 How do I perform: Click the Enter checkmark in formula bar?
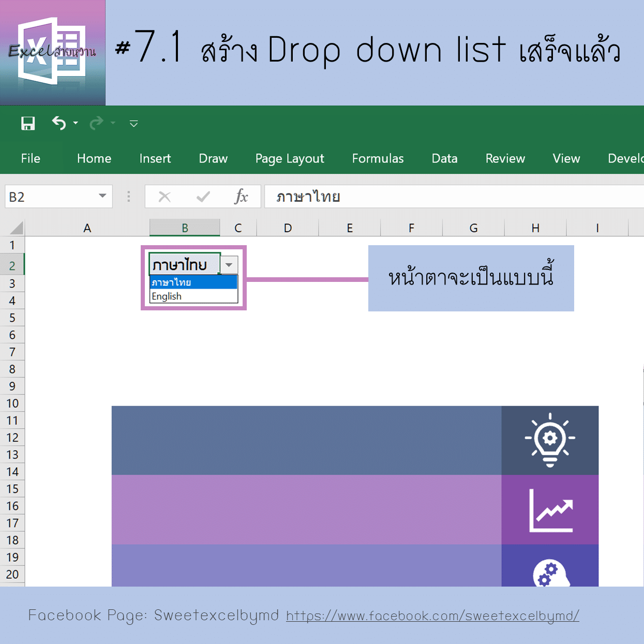tap(203, 197)
